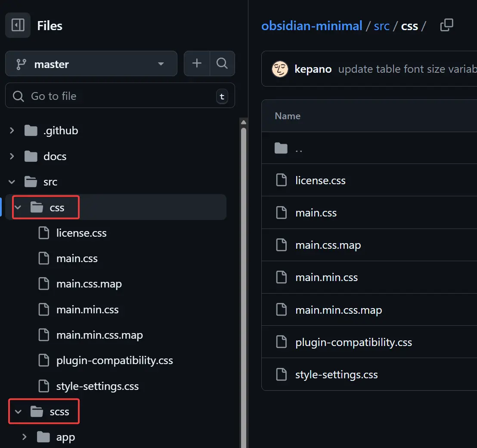The height and width of the screenshot is (448, 477).
Task: Open main.min.css in the file tree
Action: 87,309
